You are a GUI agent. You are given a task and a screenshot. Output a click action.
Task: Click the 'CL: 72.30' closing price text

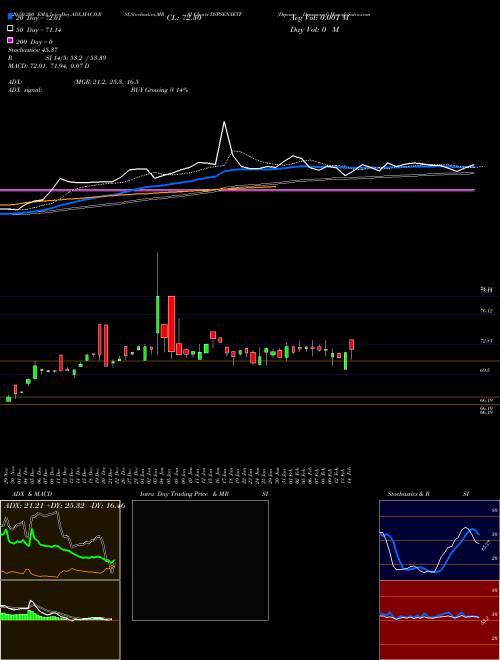(x=184, y=18)
